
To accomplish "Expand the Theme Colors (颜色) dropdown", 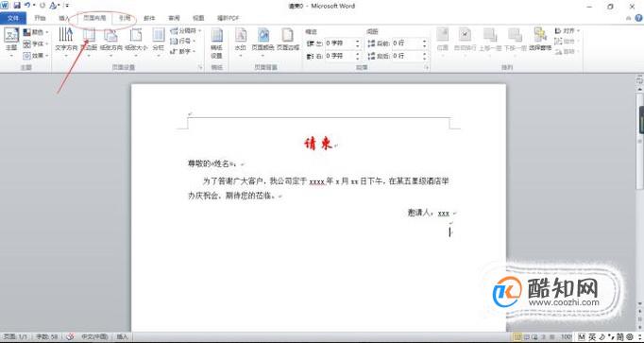I will click(36, 31).
